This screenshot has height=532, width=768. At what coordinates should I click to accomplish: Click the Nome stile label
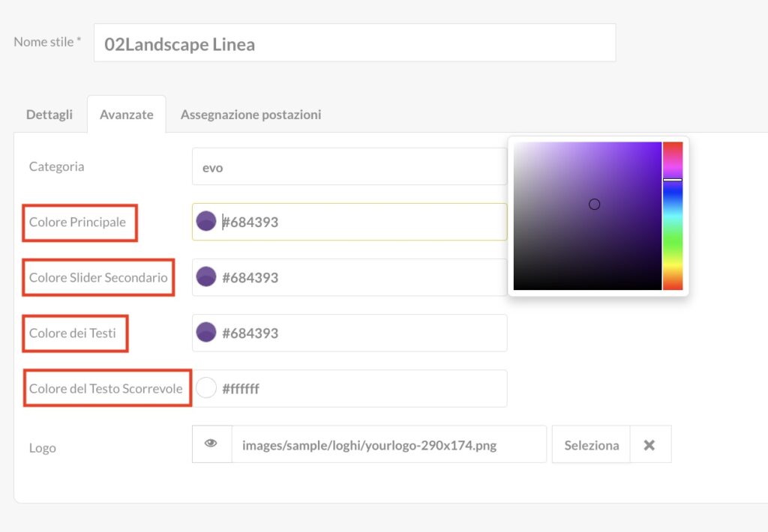[x=47, y=42]
